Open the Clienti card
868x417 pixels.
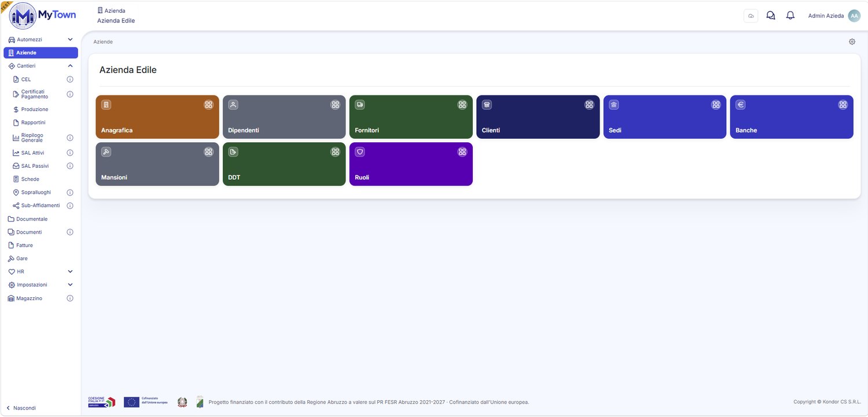538,117
